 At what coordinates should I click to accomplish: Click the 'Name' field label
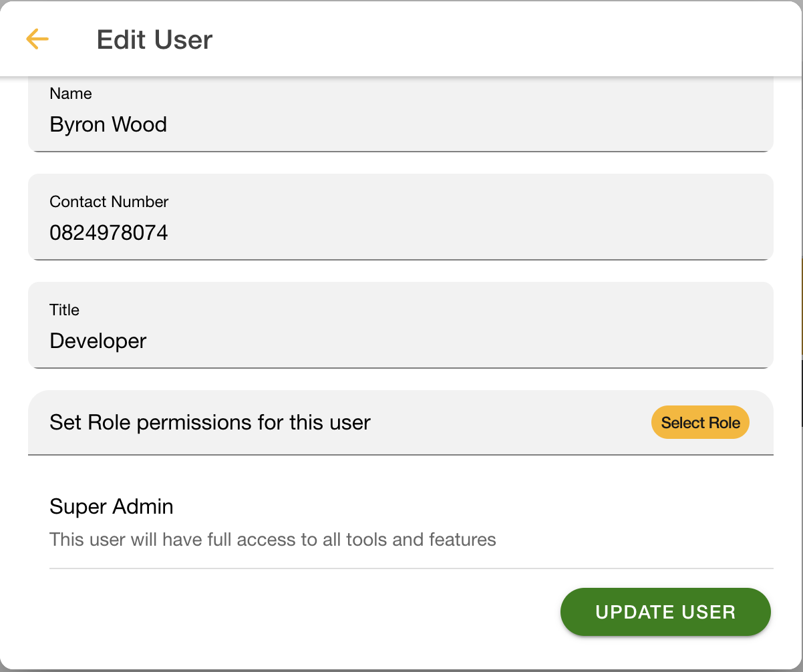(x=71, y=94)
